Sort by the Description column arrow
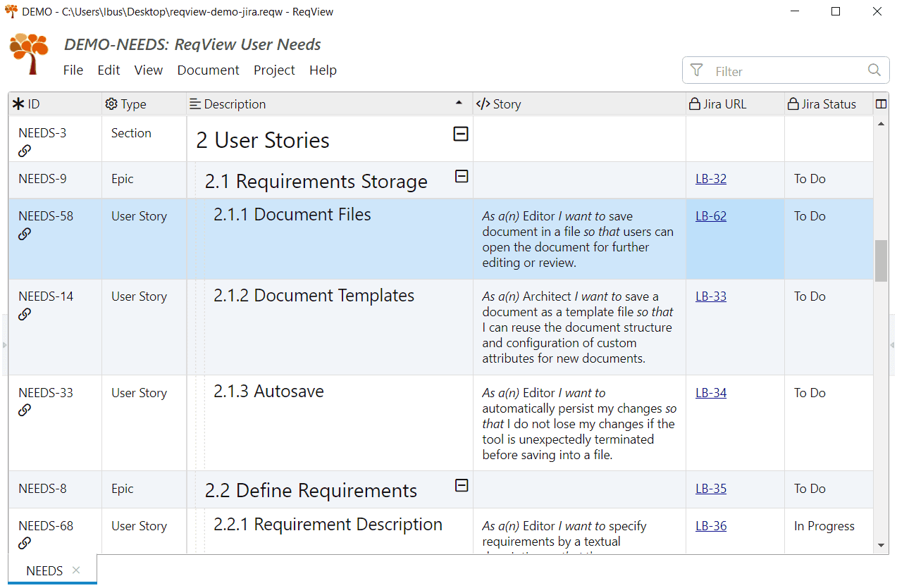The width and height of the screenshot is (897, 588). coord(459,104)
